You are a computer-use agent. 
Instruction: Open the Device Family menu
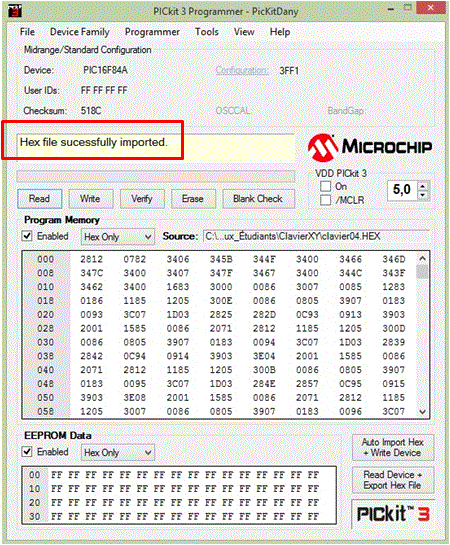[80, 32]
